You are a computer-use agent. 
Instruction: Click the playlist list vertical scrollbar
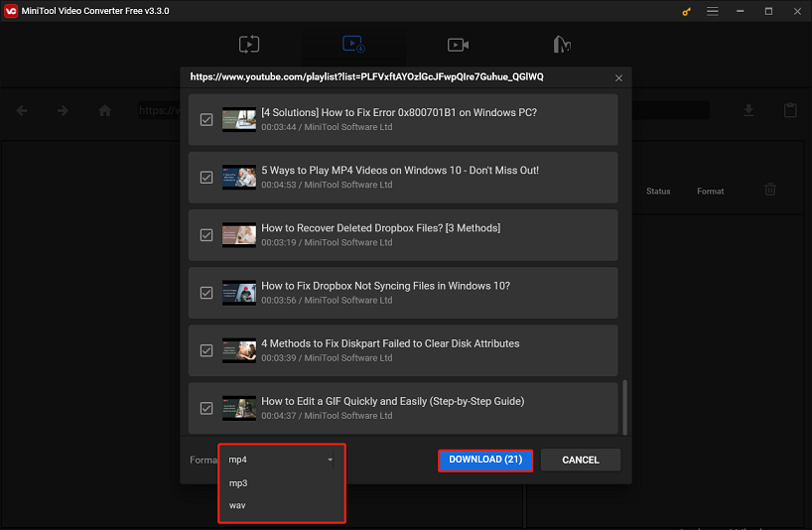point(624,408)
